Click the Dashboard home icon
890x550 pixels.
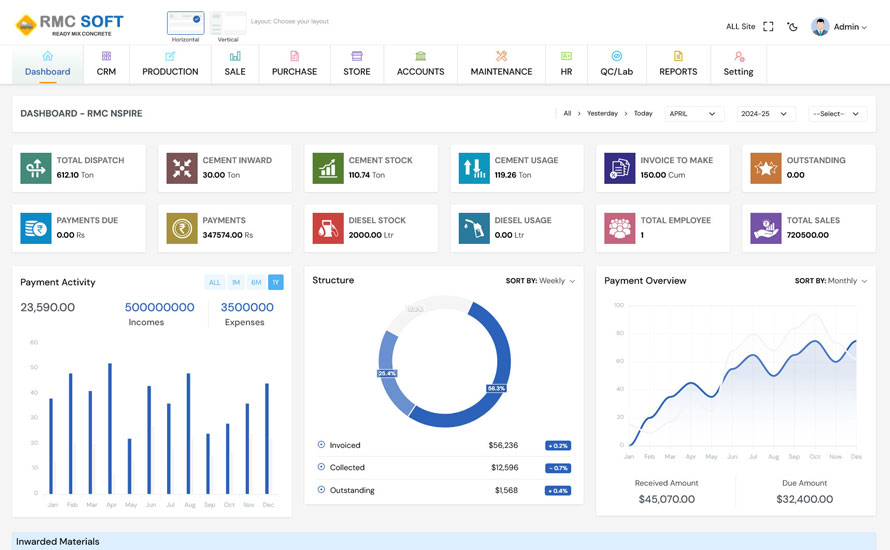48,56
